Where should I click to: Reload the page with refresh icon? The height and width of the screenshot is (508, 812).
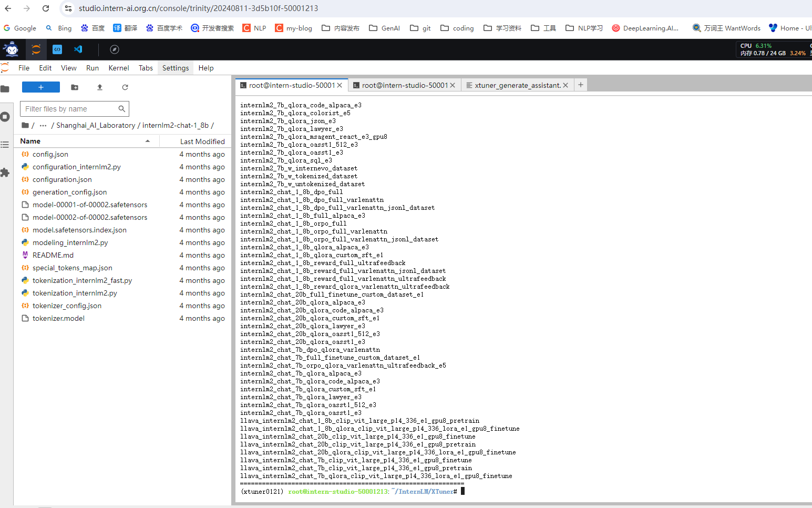[x=46, y=8]
